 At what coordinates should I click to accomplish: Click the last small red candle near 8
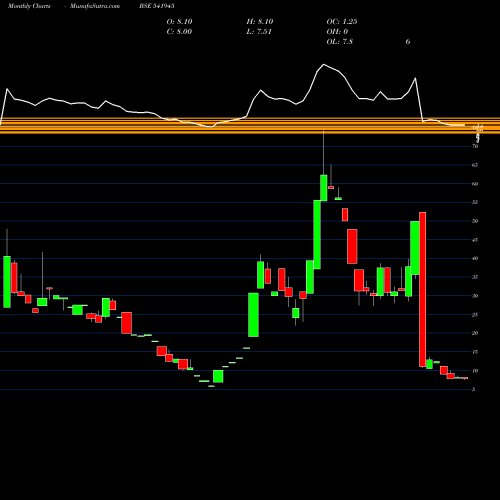pos(464,378)
